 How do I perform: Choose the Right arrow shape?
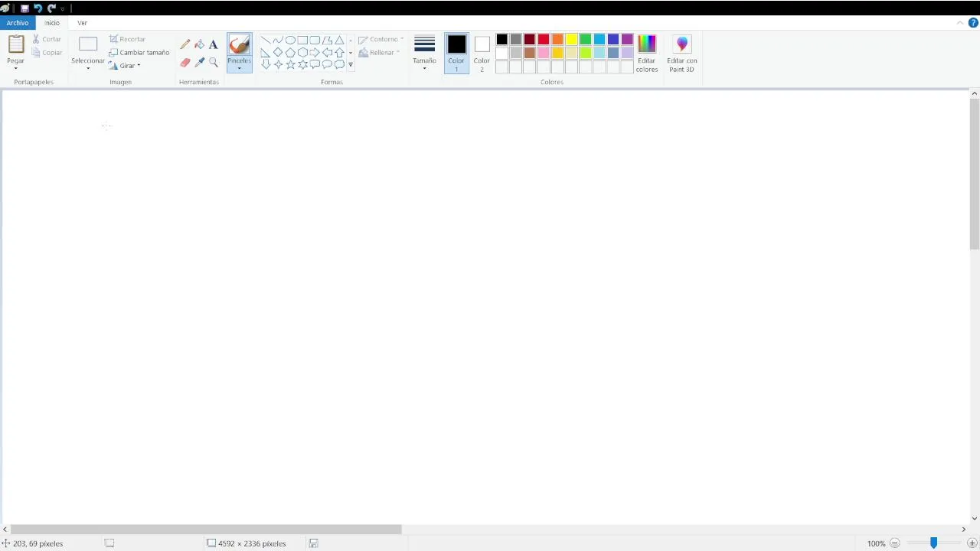point(315,52)
